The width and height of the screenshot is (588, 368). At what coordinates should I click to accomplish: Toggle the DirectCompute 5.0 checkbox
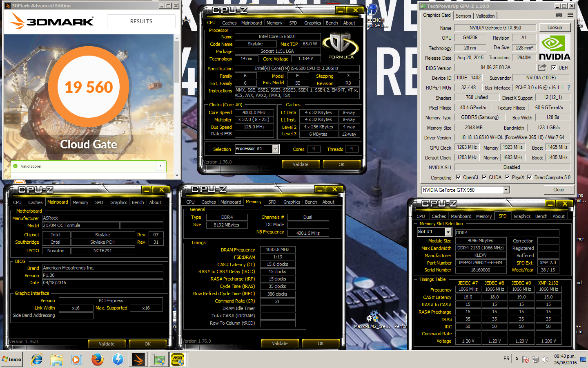pos(530,177)
